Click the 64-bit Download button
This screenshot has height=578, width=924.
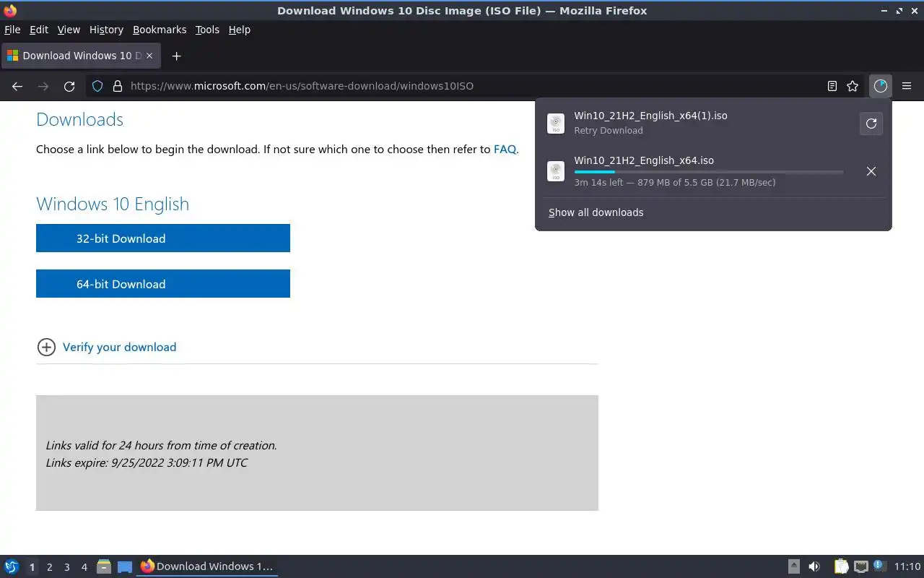point(163,284)
